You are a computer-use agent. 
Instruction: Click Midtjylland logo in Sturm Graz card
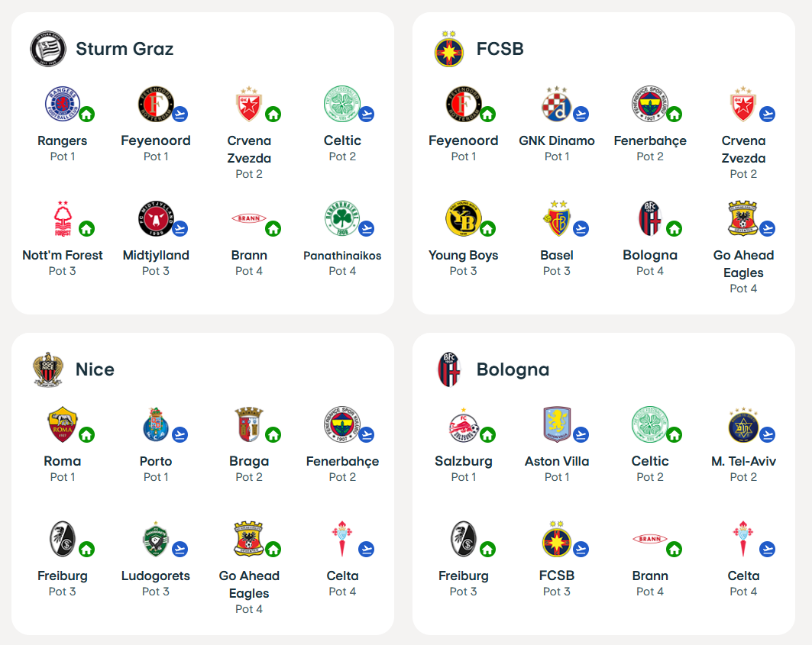coord(155,218)
